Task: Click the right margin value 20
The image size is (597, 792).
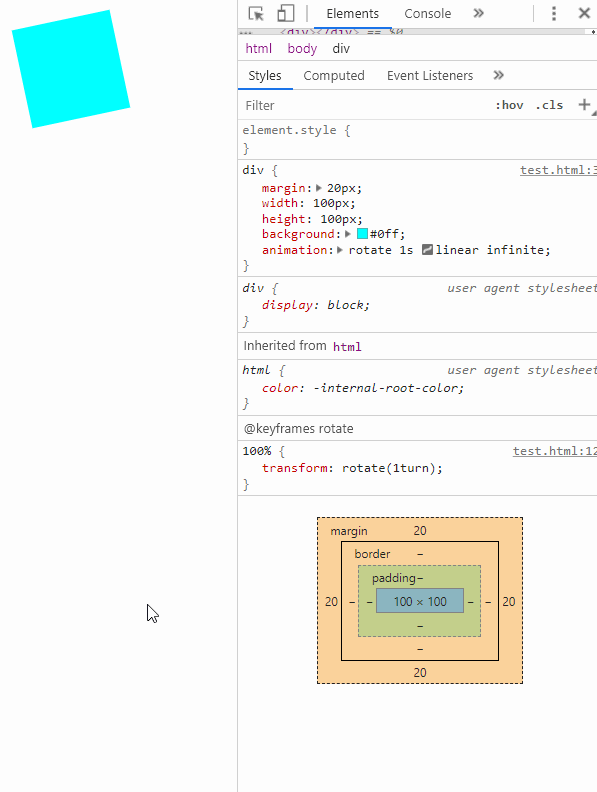Action: [x=509, y=602]
